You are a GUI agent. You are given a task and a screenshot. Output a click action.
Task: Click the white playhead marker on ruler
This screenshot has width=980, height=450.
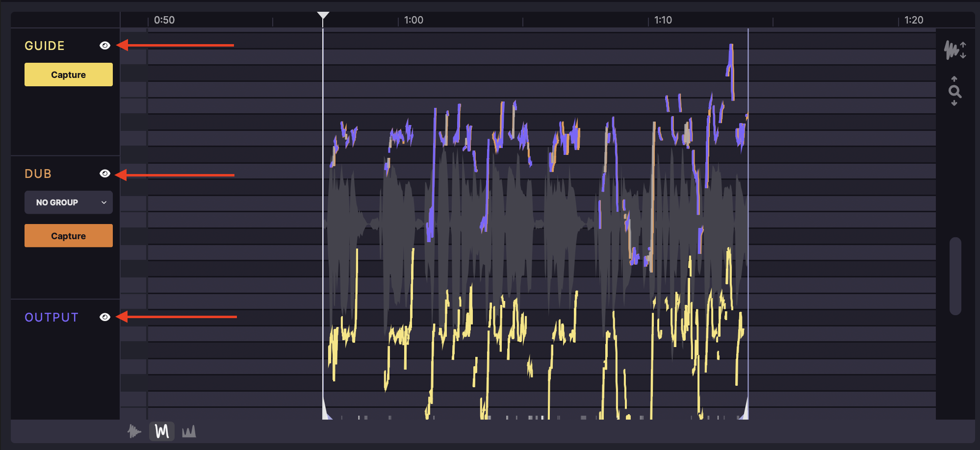coord(323,16)
